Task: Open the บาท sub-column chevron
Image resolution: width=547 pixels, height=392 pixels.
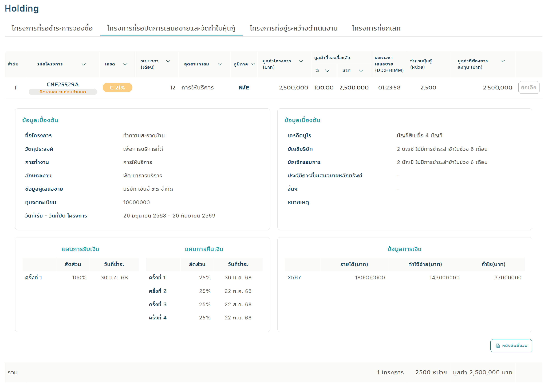Action: pyautogui.click(x=361, y=71)
